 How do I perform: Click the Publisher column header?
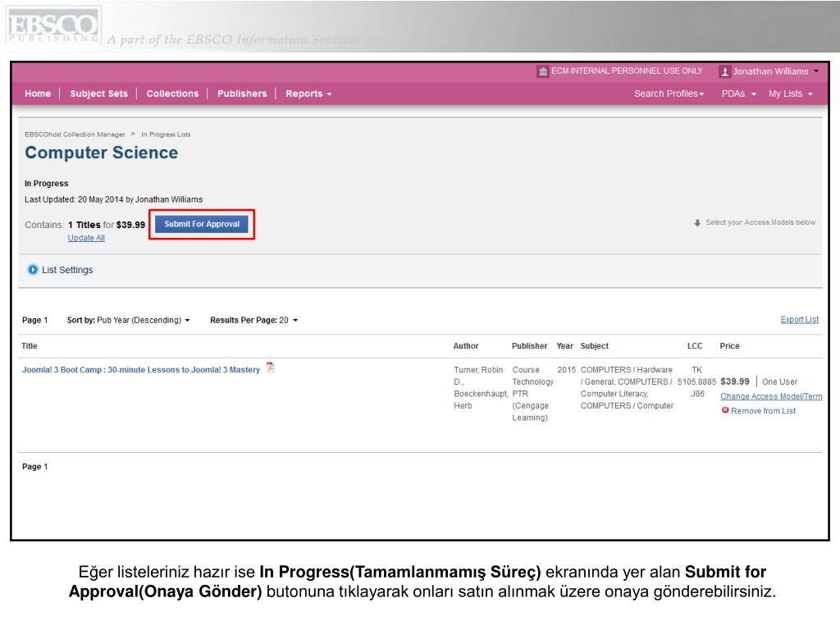[x=529, y=346]
